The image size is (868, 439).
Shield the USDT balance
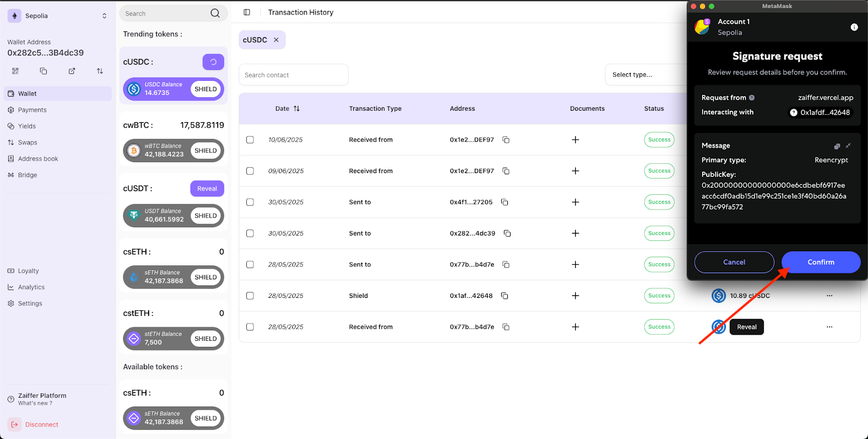(x=206, y=216)
